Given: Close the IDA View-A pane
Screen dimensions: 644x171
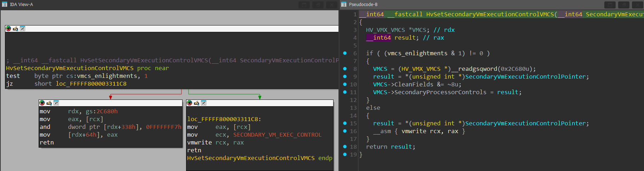Looking at the screenshot, I should pos(332,5).
